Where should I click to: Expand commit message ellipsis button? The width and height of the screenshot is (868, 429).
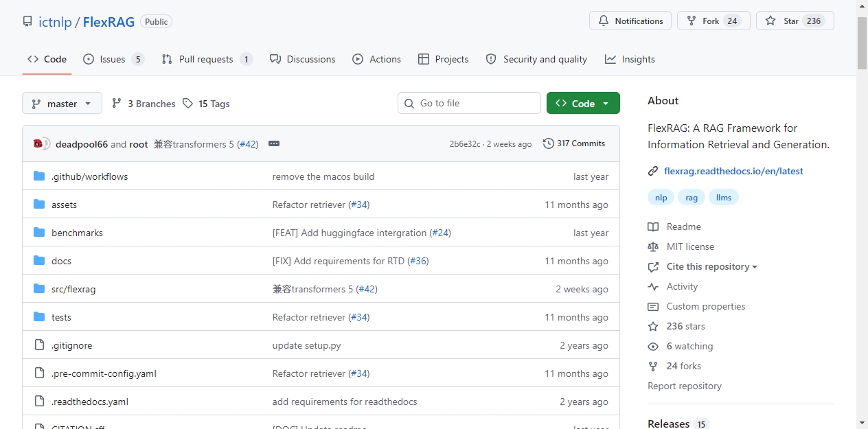tap(274, 143)
